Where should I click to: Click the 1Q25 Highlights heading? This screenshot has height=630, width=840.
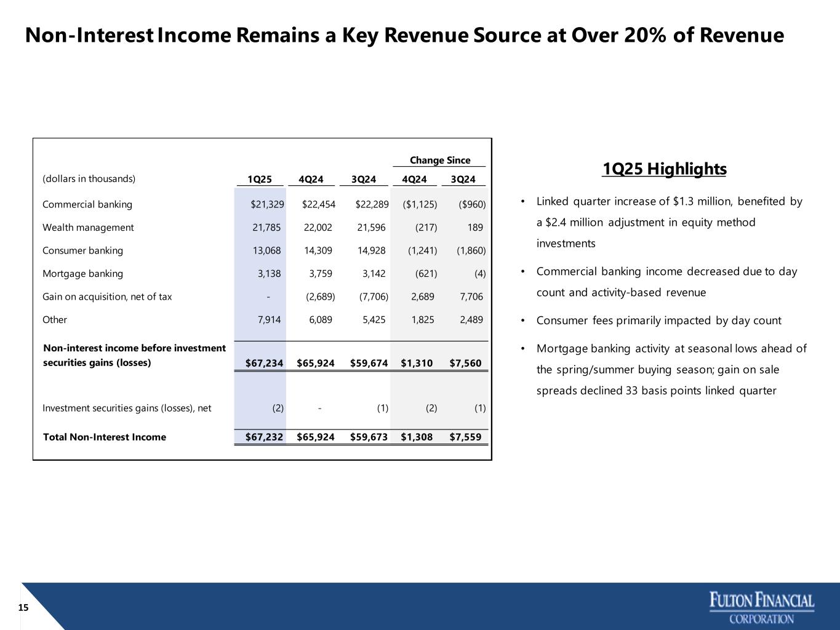[x=664, y=169]
